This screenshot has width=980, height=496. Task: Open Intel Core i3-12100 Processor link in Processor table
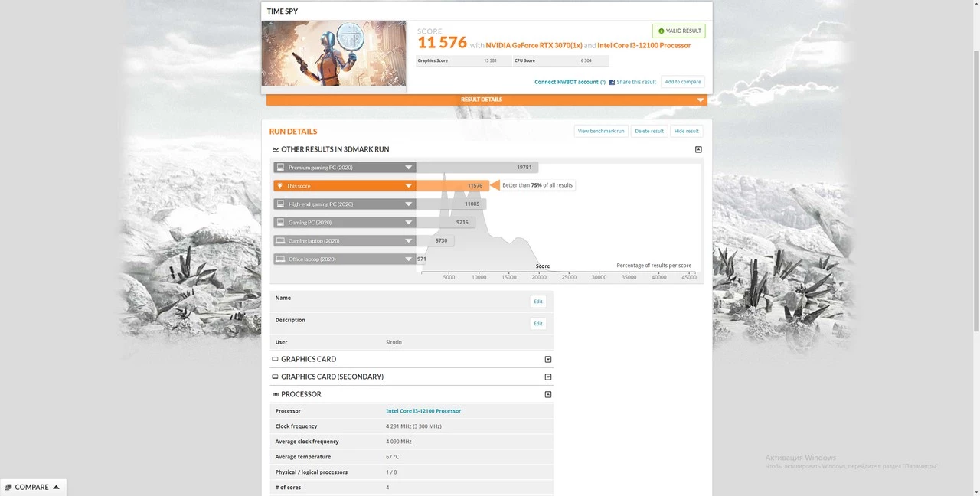(423, 411)
